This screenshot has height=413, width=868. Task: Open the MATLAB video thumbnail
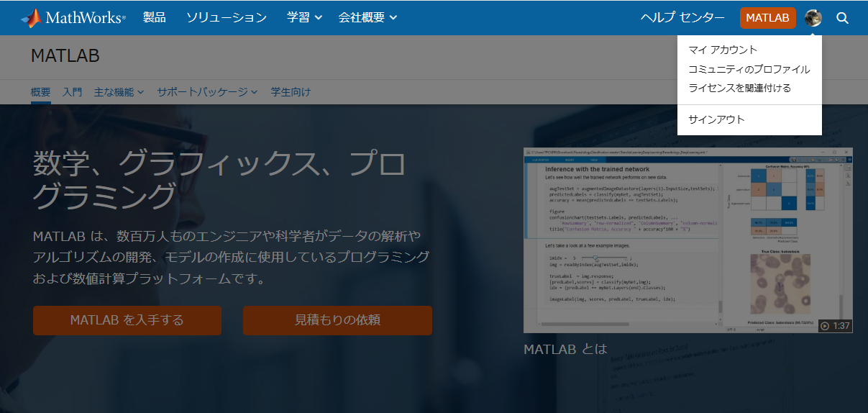[688, 240]
